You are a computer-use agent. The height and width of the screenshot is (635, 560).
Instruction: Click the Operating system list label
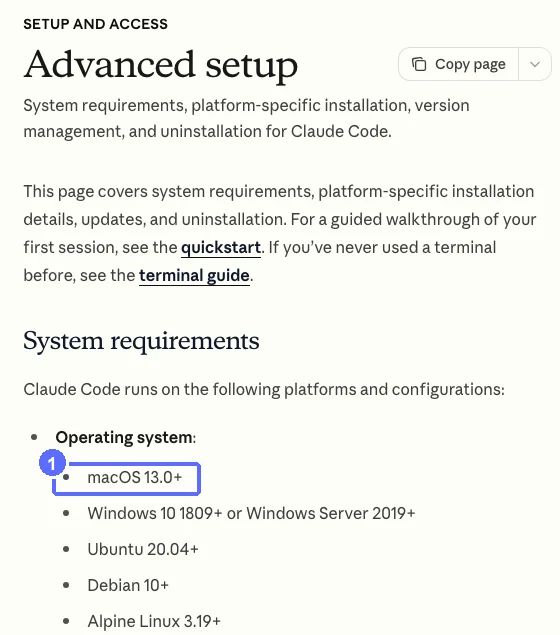click(126, 438)
